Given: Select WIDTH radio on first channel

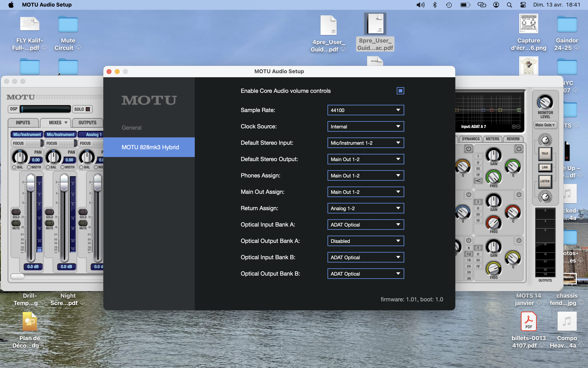Looking at the screenshot, I should coord(29,167).
